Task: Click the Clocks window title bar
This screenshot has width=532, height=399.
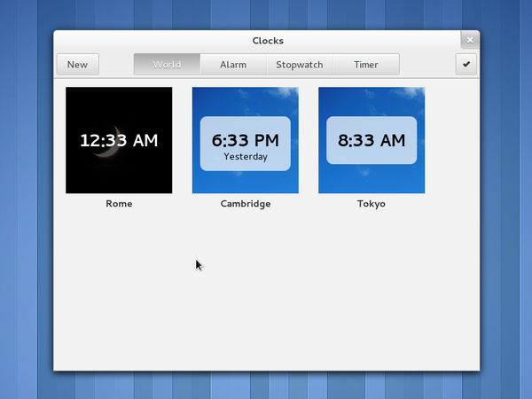Action: coord(266,40)
